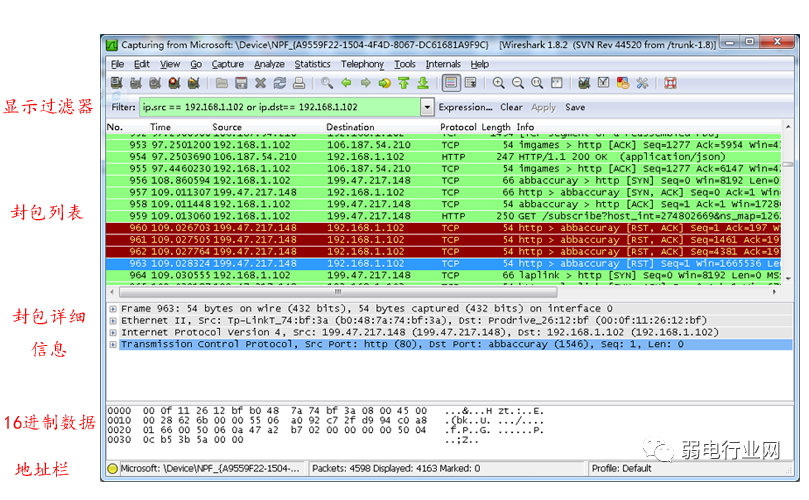Edit display filters from the toolbar
809x500 pixels.
click(x=603, y=83)
